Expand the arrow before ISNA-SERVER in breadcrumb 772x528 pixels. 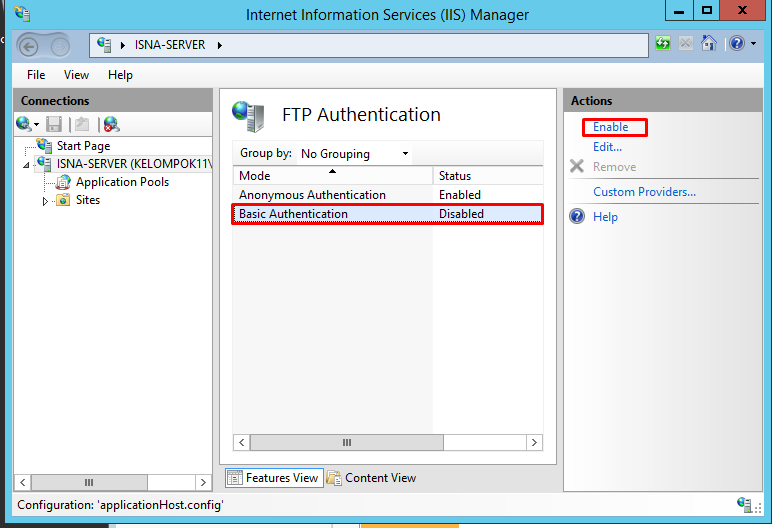point(123,45)
